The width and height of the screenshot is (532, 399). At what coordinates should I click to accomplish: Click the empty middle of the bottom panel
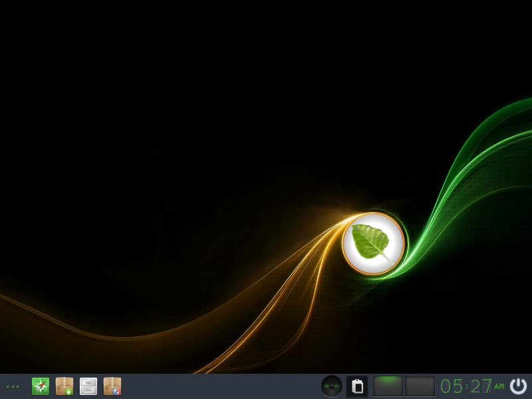tap(219, 386)
